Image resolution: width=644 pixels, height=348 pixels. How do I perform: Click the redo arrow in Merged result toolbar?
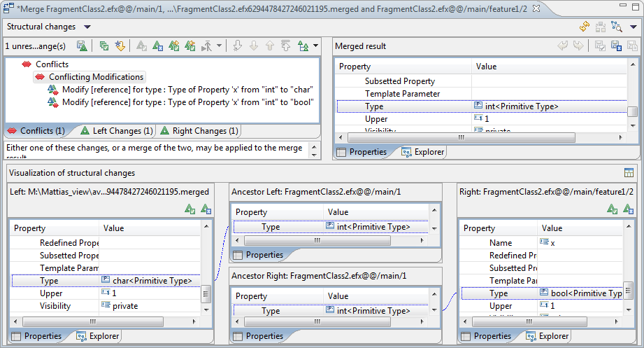tap(578, 46)
